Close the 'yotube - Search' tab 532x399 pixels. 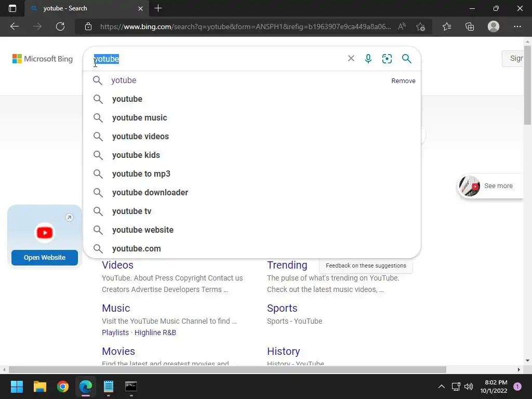(140, 8)
